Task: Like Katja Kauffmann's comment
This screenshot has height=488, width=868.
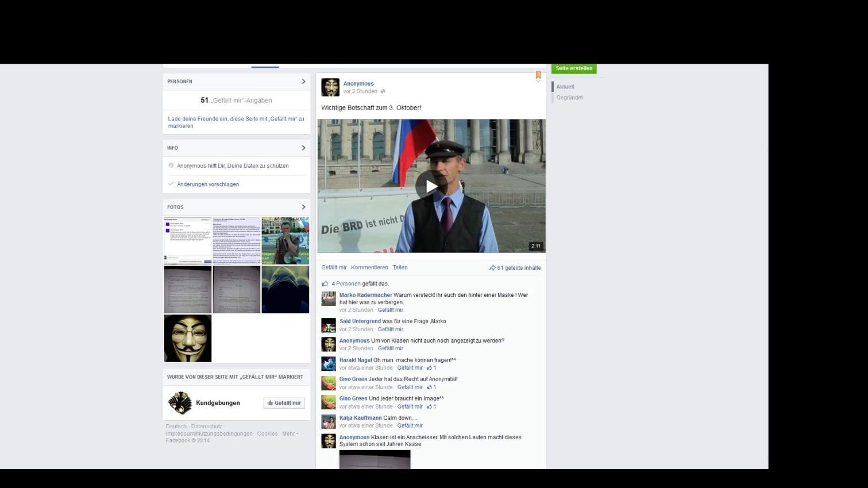Action: pos(410,426)
